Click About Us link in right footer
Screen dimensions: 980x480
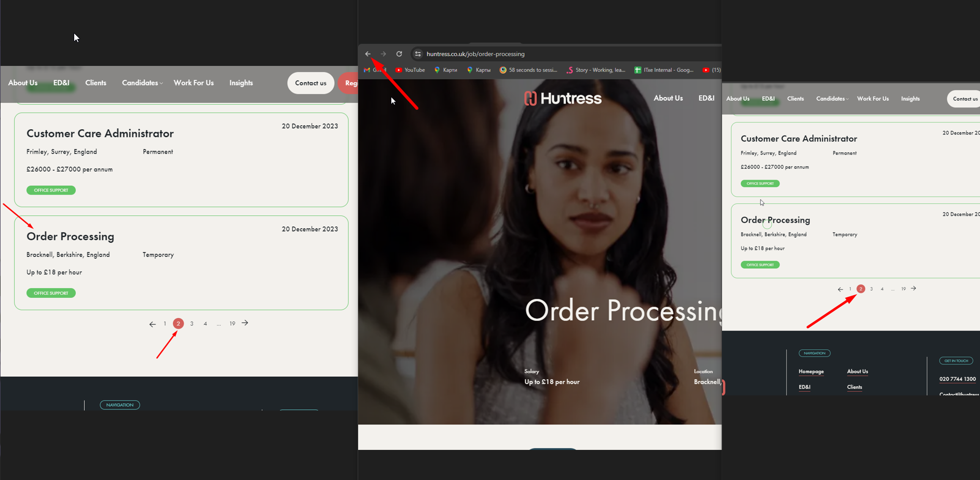point(857,372)
